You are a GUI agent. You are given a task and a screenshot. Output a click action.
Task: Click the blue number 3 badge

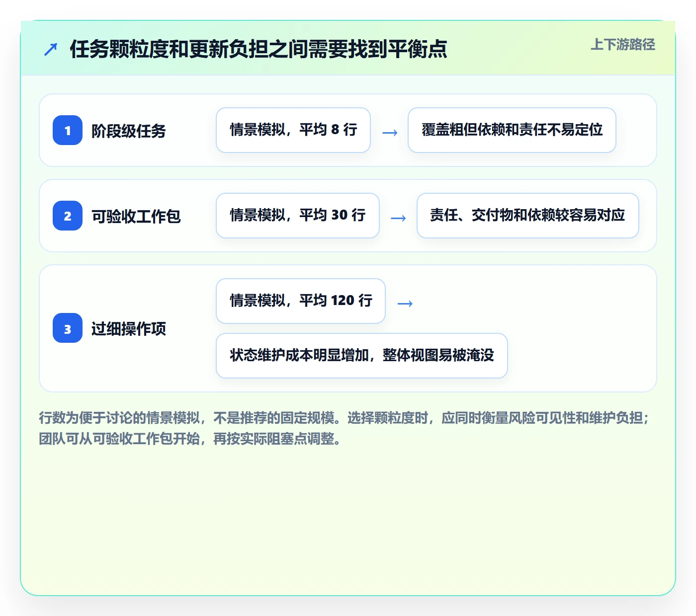tap(68, 328)
